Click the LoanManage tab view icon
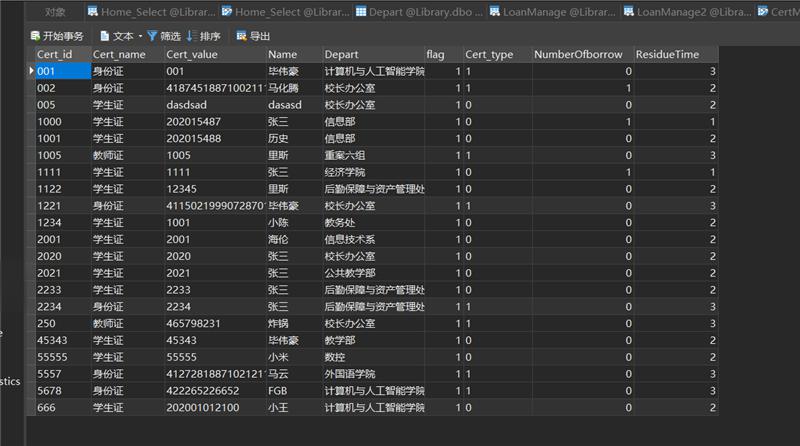800x446 pixels. coord(494,11)
